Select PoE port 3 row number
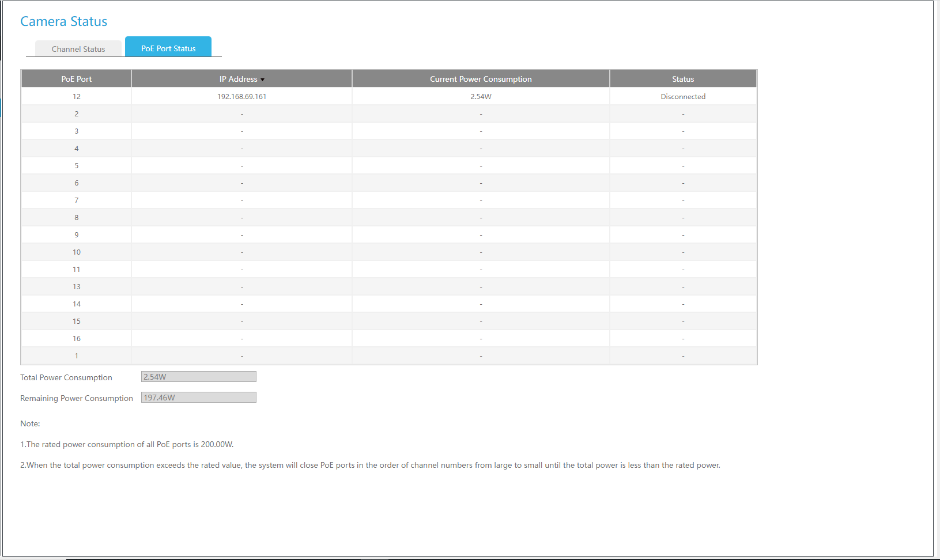The height and width of the screenshot is (560, 940). click(77, 131)
